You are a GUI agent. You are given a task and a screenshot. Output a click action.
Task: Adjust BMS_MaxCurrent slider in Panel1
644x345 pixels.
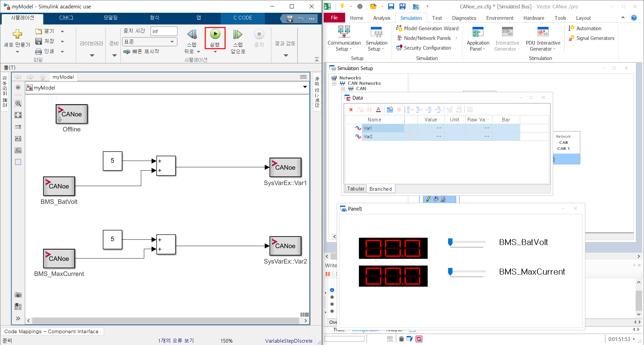(x=450, y=272)
